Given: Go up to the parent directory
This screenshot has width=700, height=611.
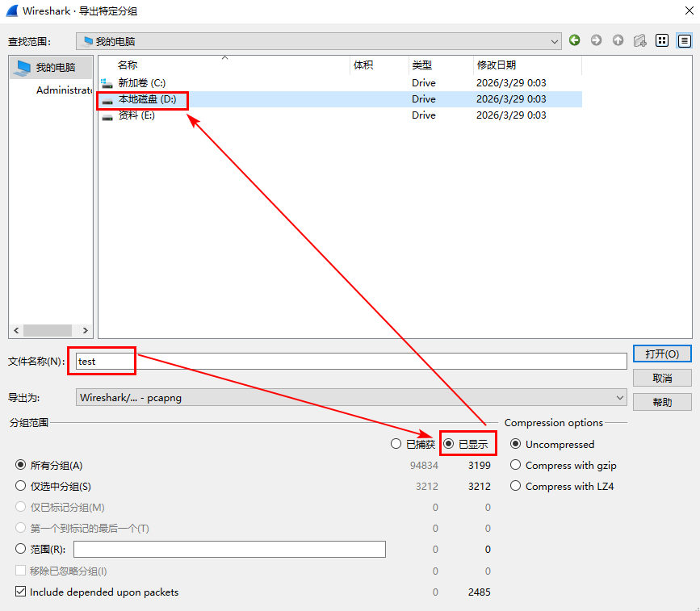Looking at the screenshot, I should coord(618,40).
